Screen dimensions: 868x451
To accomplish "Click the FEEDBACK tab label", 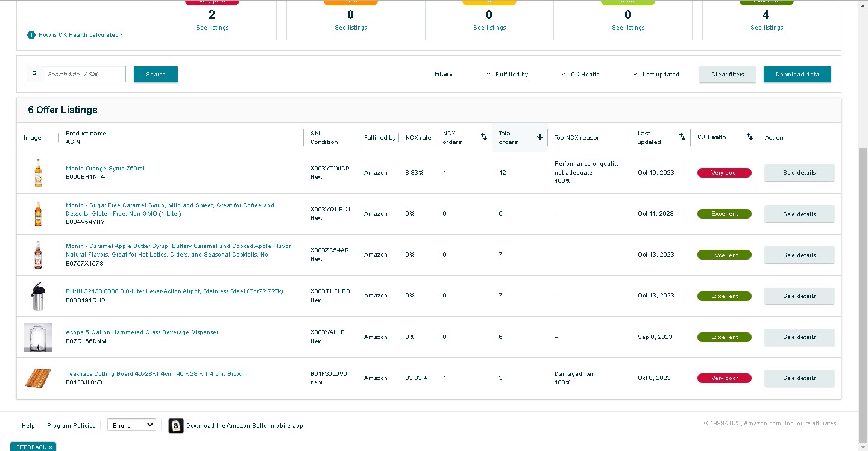I will 31,447.
